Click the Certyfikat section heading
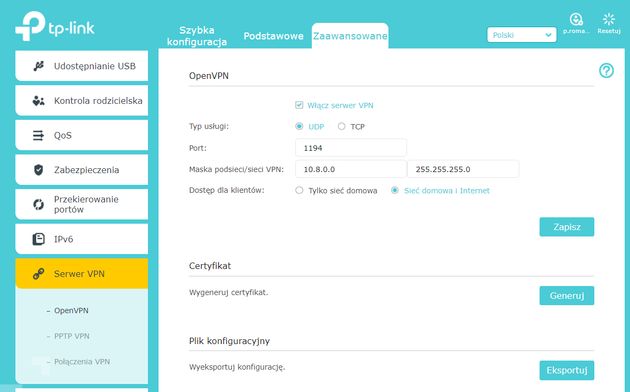630x392 pixels. 210,265
